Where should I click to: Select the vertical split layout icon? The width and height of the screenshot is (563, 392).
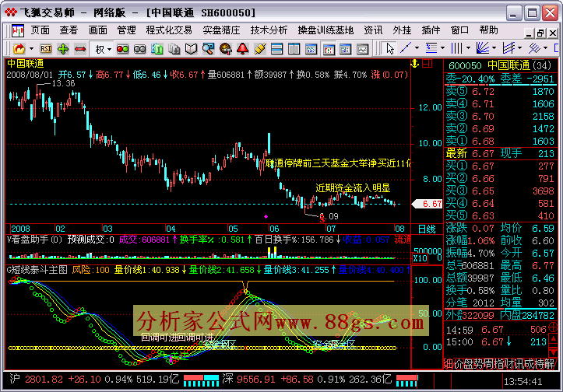[x=294, y=48]
